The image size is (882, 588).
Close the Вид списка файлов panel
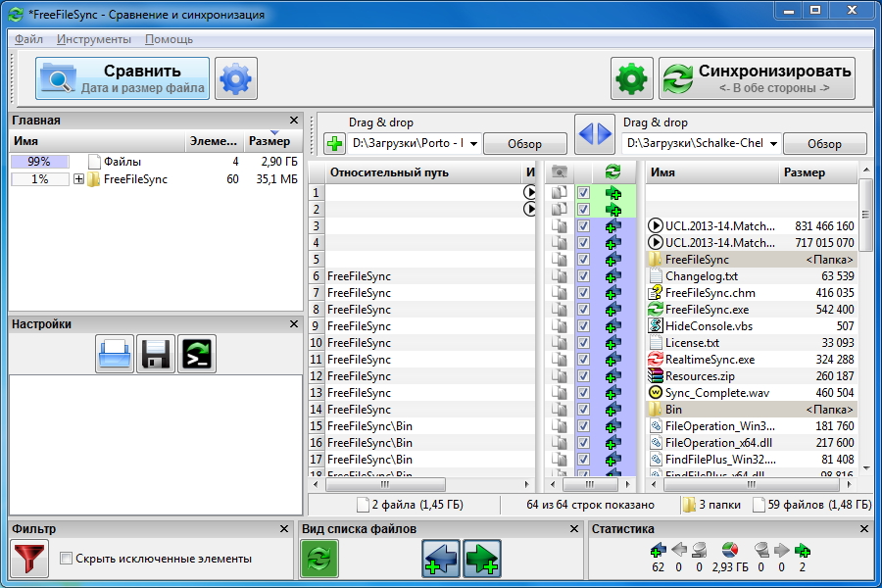click(573, 529)
